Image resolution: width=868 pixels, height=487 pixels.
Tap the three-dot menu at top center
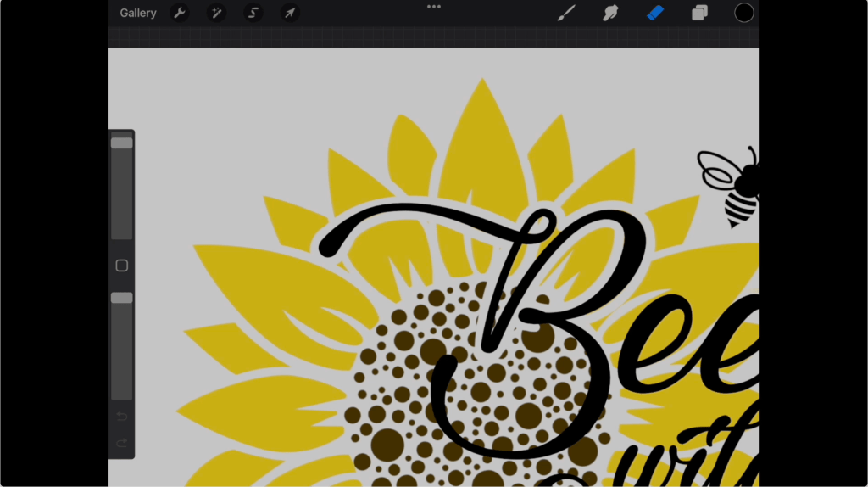click(434, 7)
